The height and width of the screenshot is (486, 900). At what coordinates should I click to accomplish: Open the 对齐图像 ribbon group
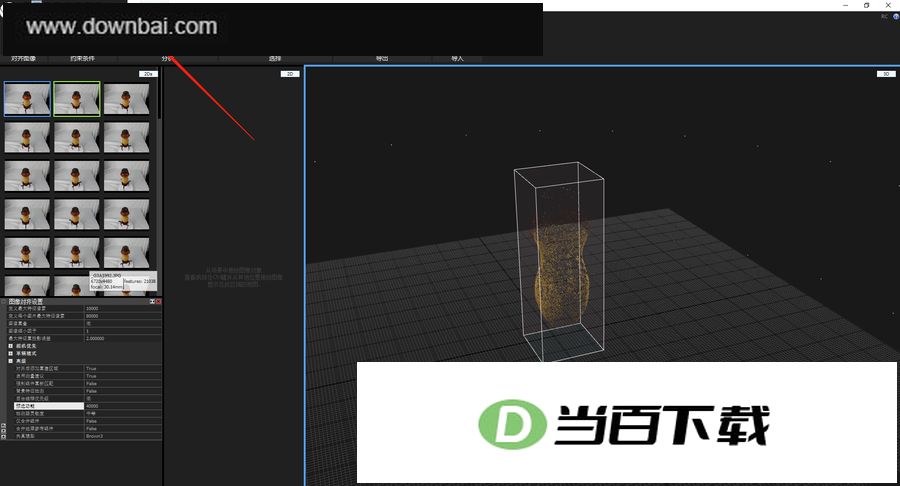tap(24, 59)
